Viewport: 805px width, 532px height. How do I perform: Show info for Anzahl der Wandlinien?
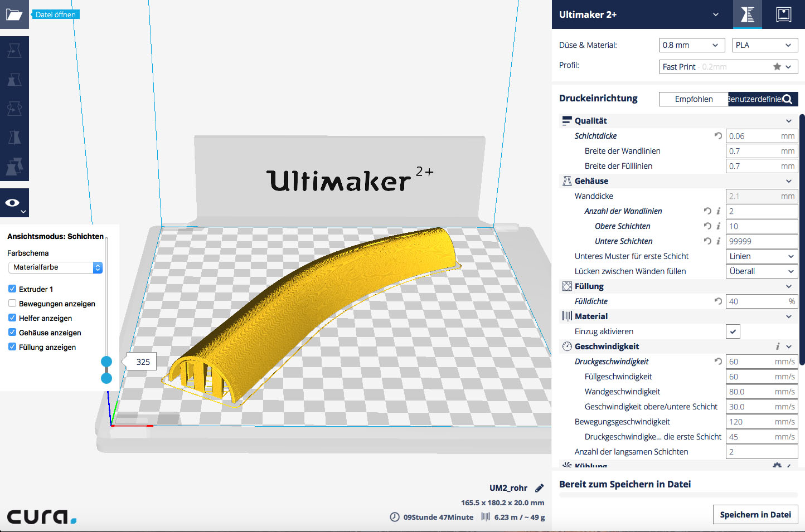[718, 211]
